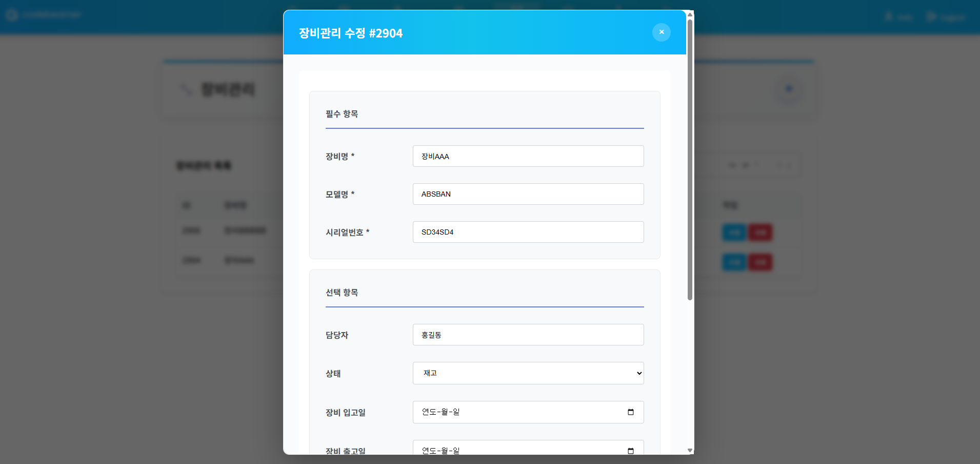Screen dimensions: 980x464
Task: Open the calendar picker for 장비 출고일
Action: [630, 450]
